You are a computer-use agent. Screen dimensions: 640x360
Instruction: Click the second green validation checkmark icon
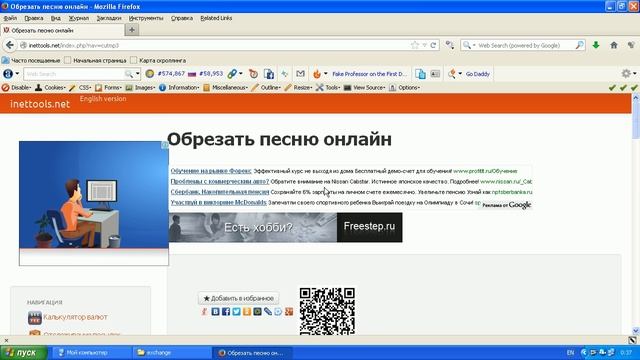[x=623, y=87]
